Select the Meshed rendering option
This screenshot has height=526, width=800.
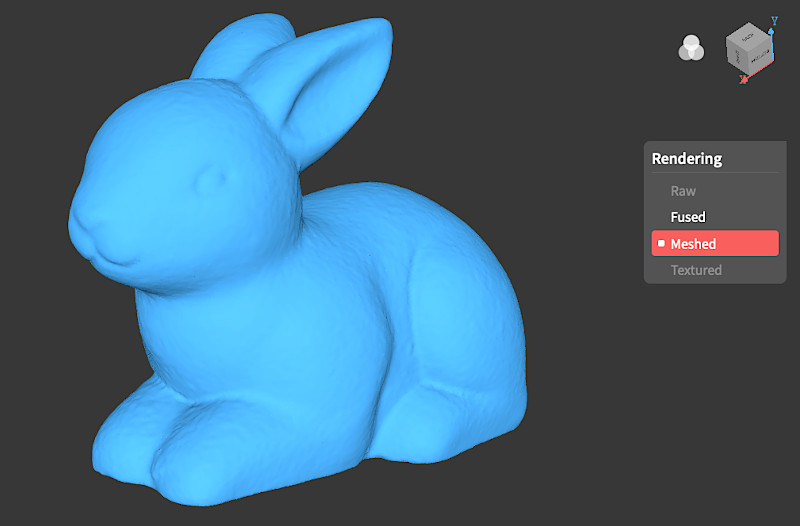click(x=715, y=243)
